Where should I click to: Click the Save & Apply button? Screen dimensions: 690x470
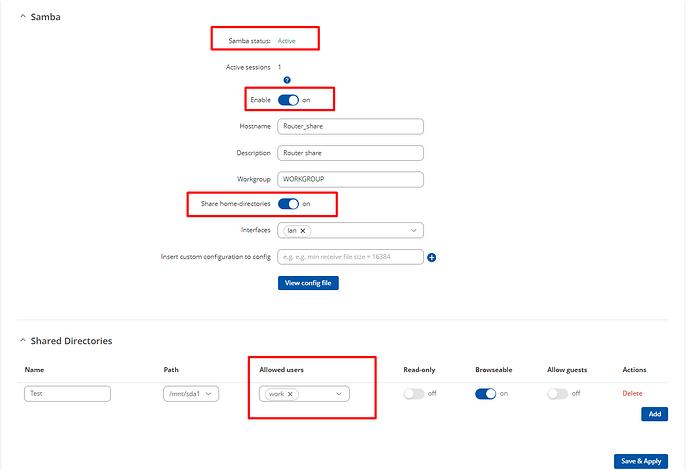[x=641, y=461]
